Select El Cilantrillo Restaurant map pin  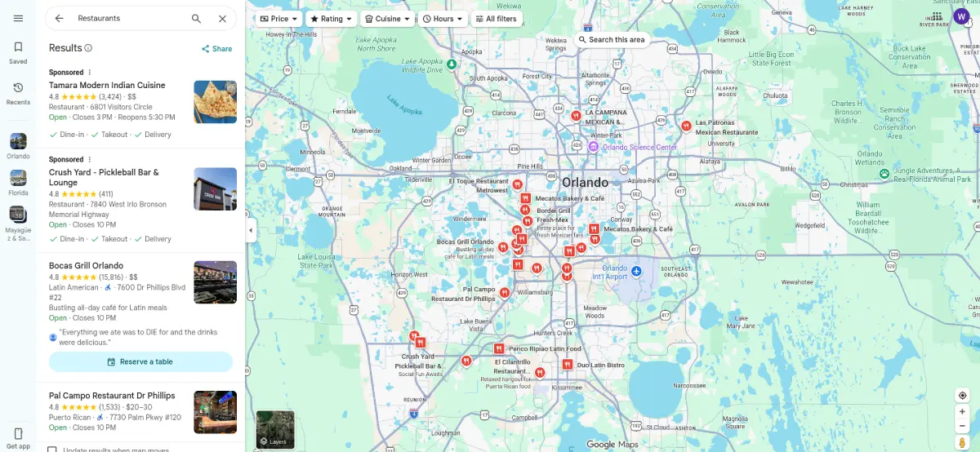coord(540,372)
